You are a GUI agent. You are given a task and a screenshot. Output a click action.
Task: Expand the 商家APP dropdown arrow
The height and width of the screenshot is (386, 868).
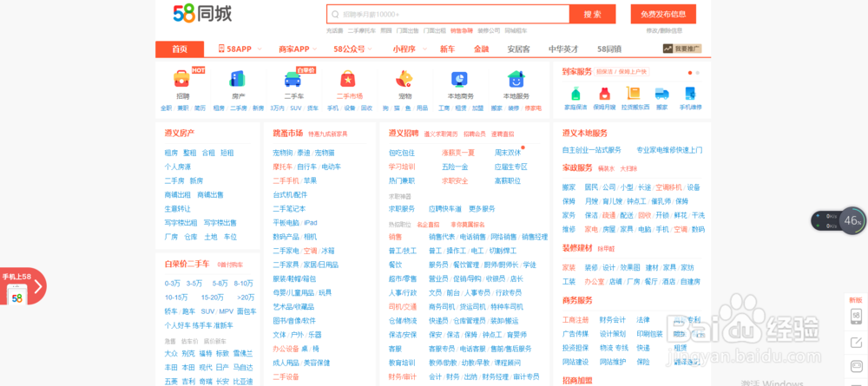[x=315, y=49]
